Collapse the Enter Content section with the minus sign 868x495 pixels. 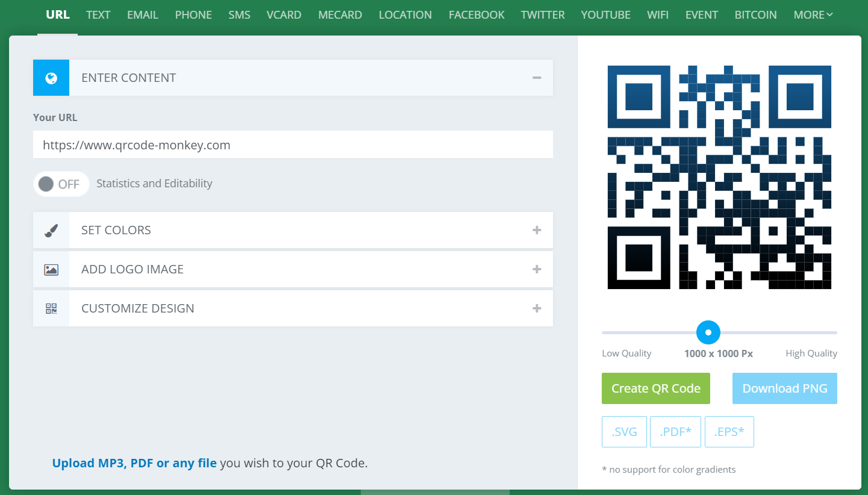(x=537, y=78)
